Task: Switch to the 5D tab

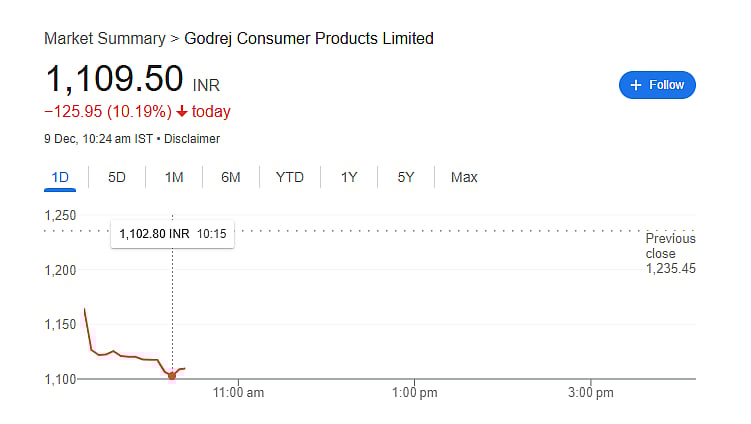Action: pos(117,177)
